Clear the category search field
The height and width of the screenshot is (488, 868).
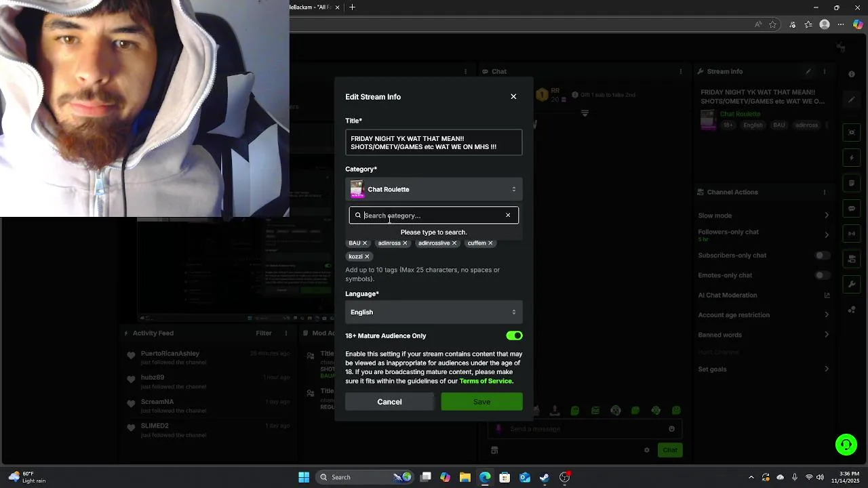pos(508,216)
